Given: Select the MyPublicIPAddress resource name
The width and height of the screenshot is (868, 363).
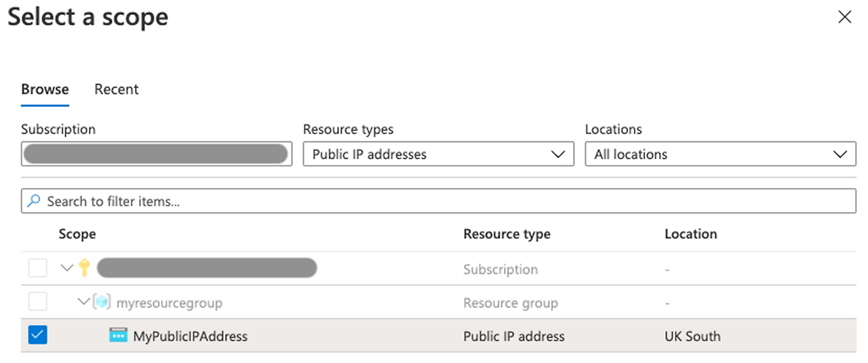Looking at the screenshot, I should click(x=191, y=336).
